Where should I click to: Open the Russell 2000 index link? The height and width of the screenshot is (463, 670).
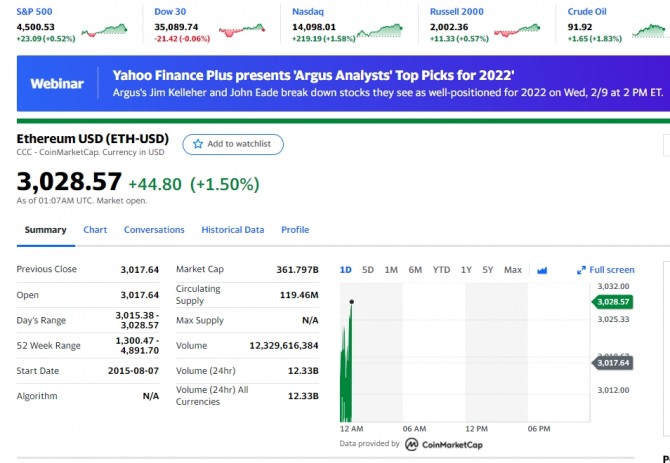(x=457, y=12)
